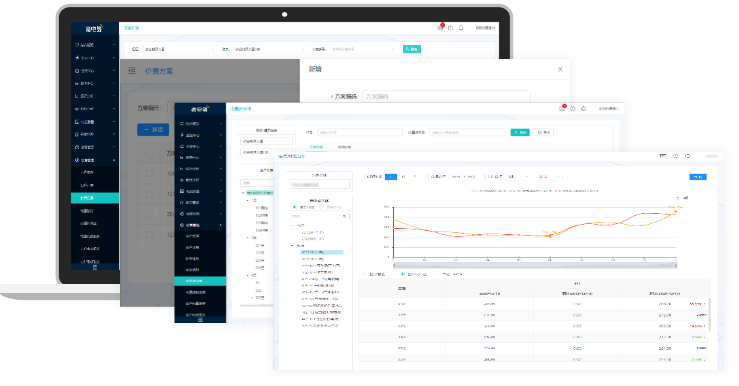The image size is (739, 386).
Task: Click the mail icon with red badge on laptop header
Action: pos(440,27)
